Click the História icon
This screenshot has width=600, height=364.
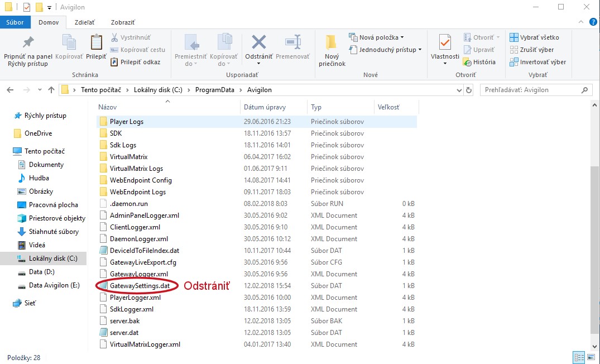467,62
